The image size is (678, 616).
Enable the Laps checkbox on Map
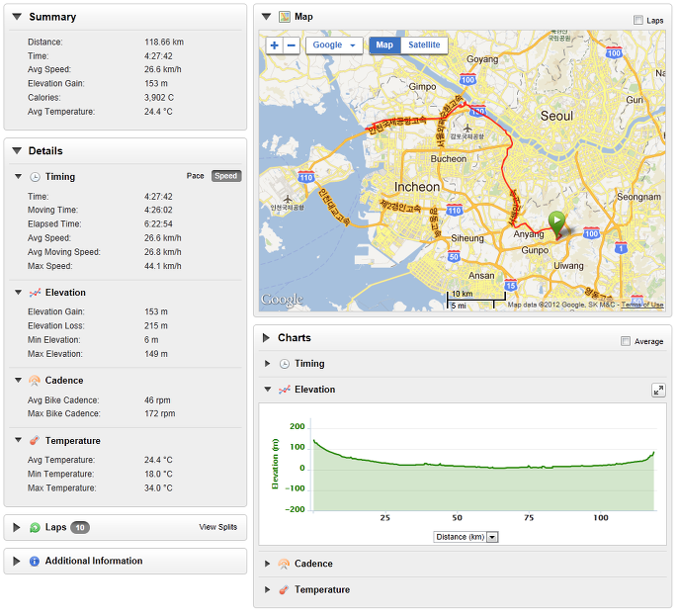638,20
